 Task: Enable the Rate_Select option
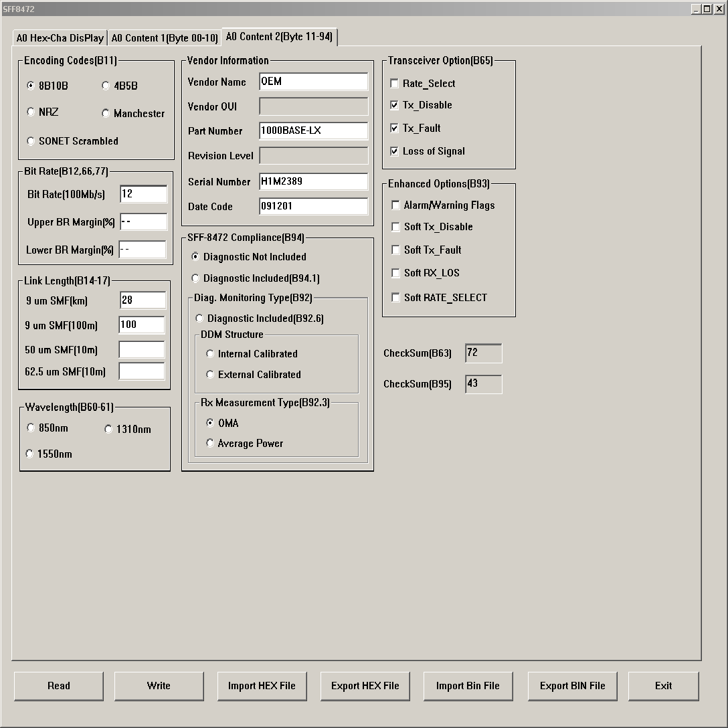click(395, 83)
